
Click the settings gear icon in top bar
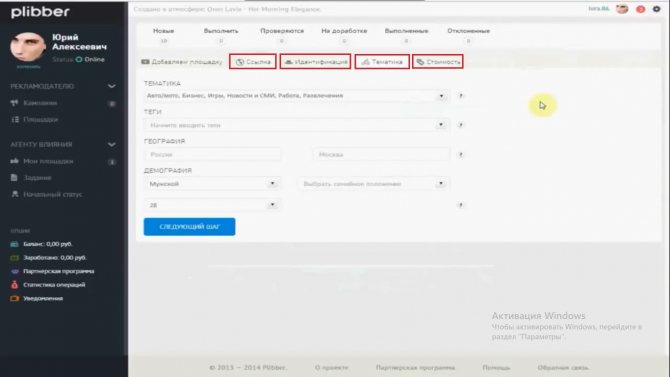[x=656, y=9]
